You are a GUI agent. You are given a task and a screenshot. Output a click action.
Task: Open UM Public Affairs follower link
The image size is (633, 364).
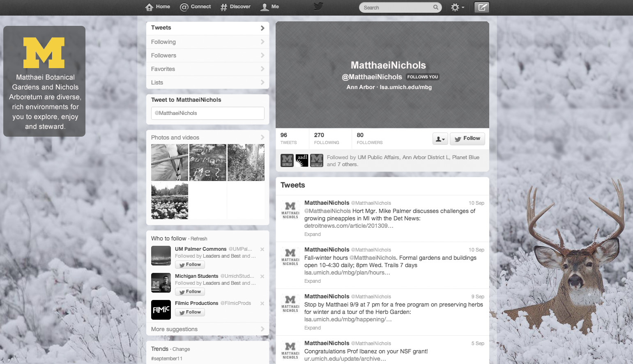(378, 158)
